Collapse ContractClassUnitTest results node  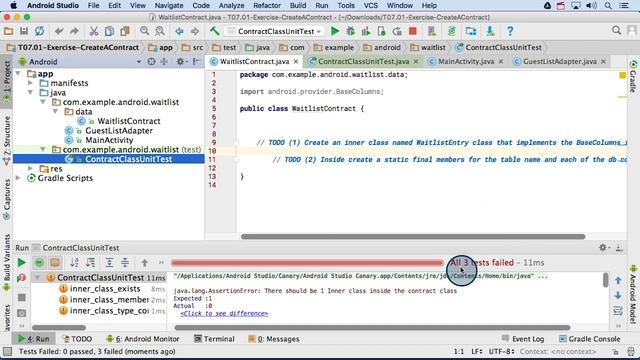click(38, 278)
